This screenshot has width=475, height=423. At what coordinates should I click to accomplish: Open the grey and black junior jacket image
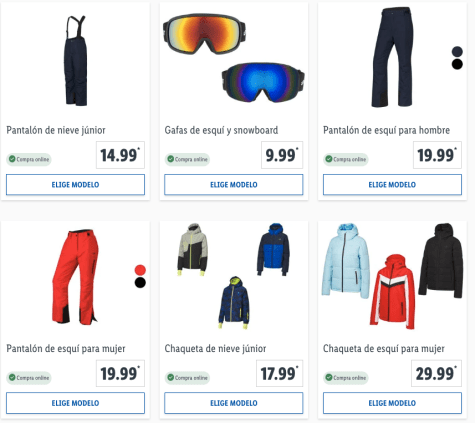pos(193,250)
